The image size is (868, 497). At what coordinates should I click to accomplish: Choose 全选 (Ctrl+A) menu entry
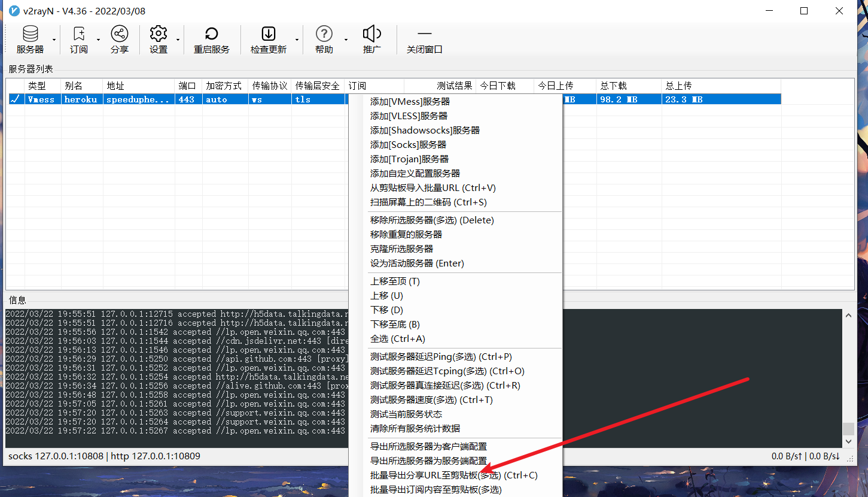(455, 339)
